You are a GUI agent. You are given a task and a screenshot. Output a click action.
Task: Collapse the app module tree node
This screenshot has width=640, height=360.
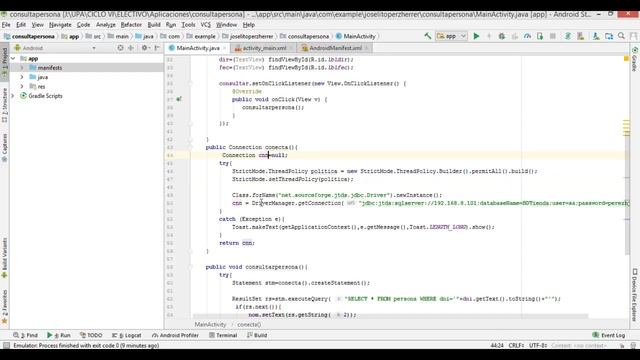point(13,58)
